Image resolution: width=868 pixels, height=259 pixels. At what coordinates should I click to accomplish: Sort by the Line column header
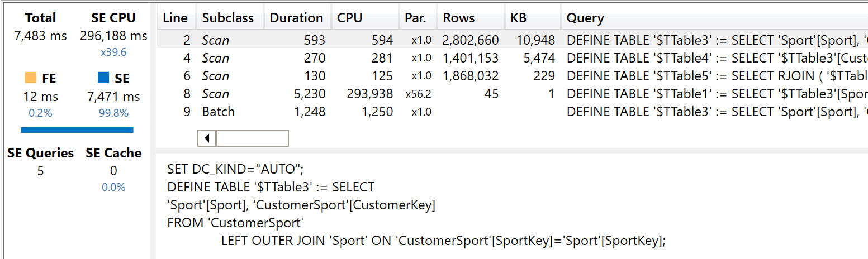click(176, 18)
